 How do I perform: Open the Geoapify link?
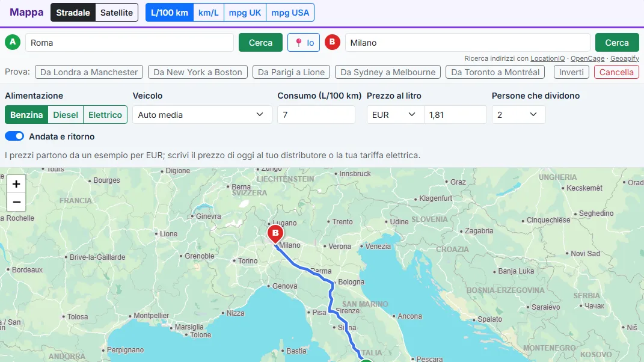[625, 58]
